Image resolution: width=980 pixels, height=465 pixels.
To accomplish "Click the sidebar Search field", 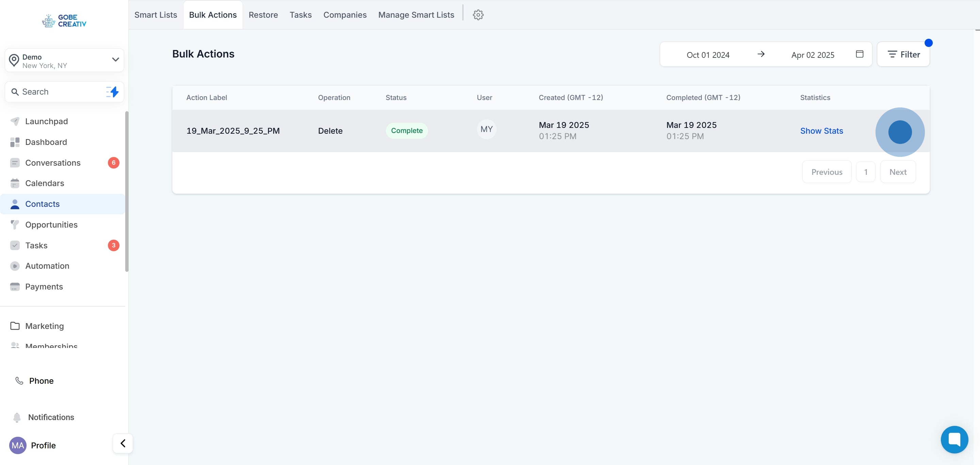I will [x=57, y=92].
